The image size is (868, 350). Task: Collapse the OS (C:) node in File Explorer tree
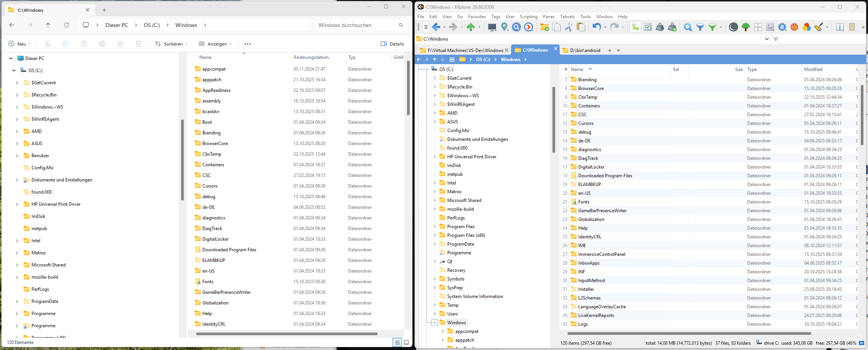coord(14,71)
